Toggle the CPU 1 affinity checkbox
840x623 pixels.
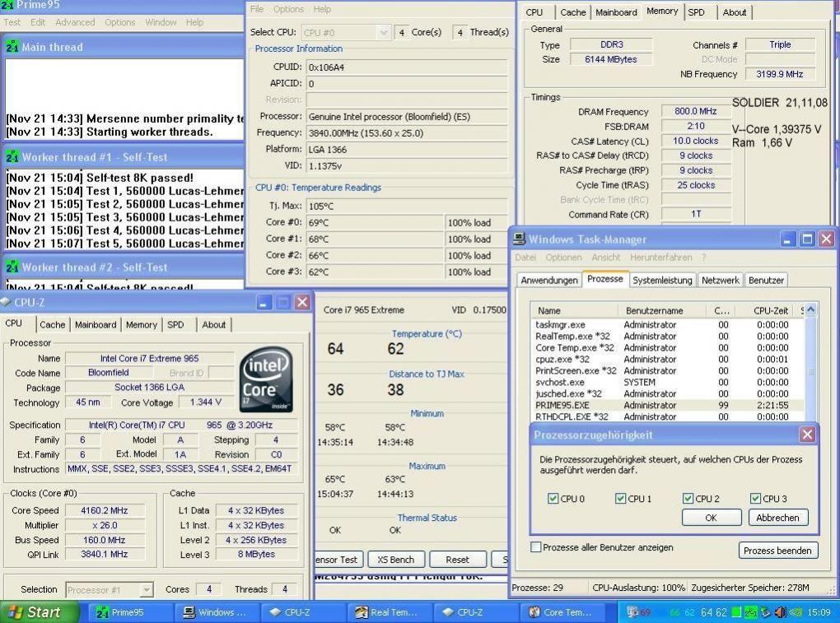coord(620,498)
